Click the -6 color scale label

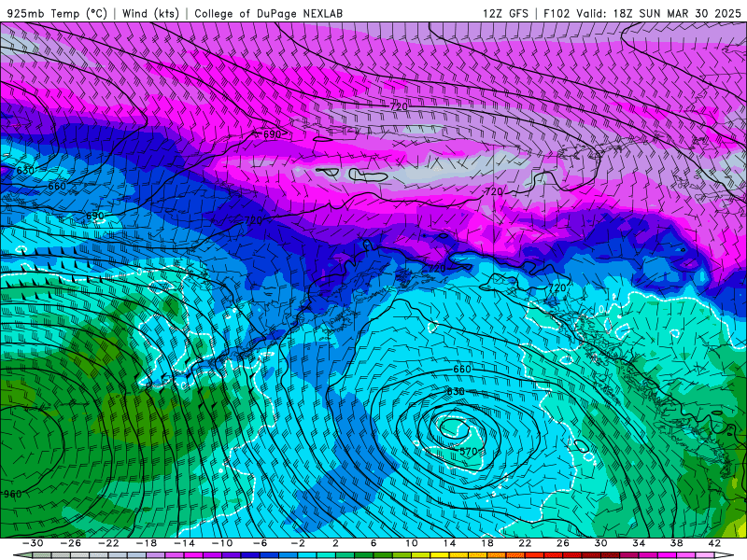(261, 543)
